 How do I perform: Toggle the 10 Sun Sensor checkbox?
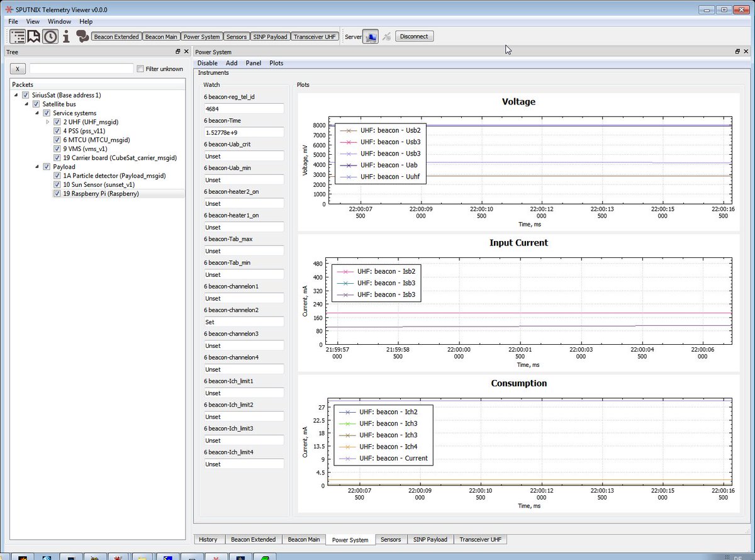(57, 185)
